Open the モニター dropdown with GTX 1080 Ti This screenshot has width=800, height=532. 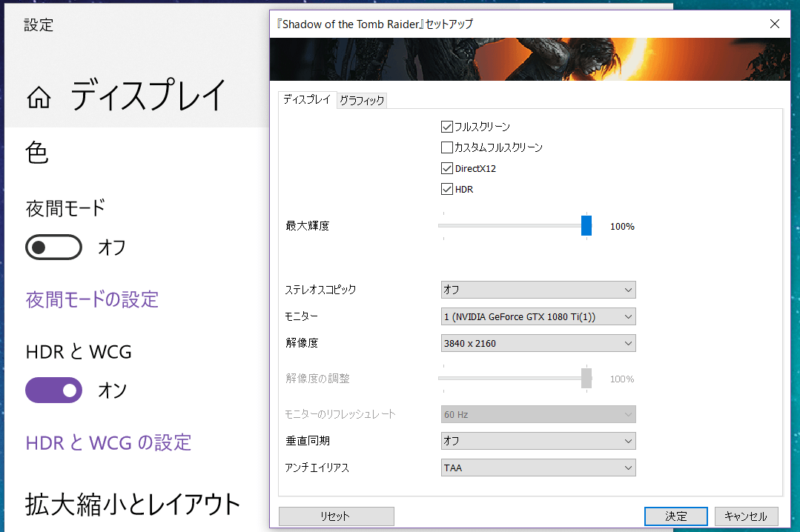(x=538, y=316)
